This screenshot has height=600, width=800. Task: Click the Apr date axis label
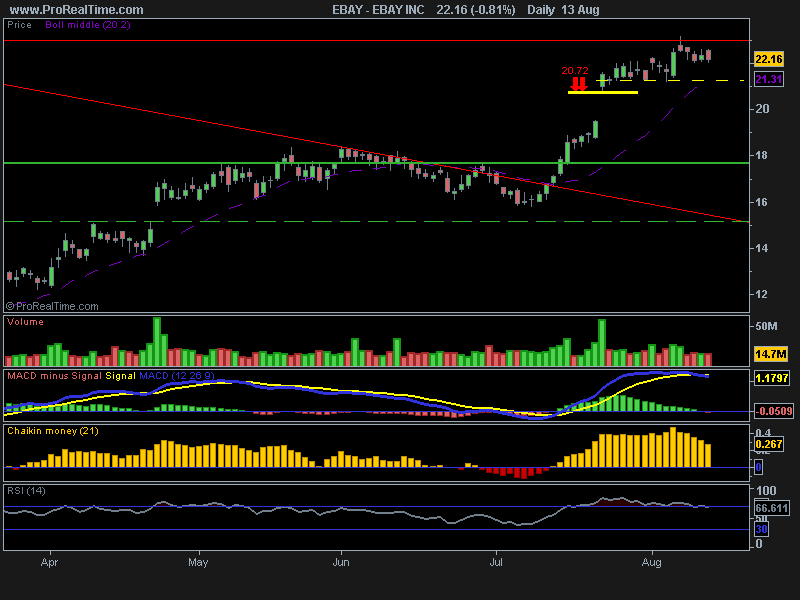(x=49, y=562)
